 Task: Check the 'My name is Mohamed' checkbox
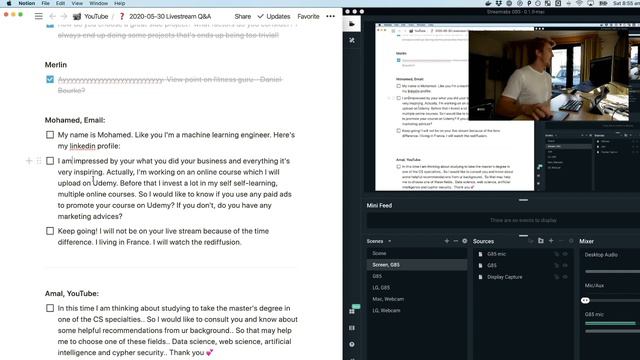(x=50, y=135)
